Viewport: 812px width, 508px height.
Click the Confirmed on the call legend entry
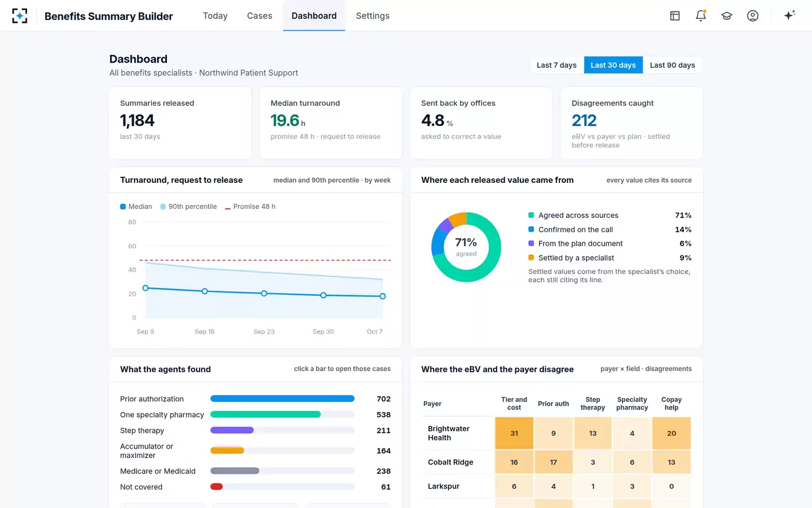tap(610, 229)
